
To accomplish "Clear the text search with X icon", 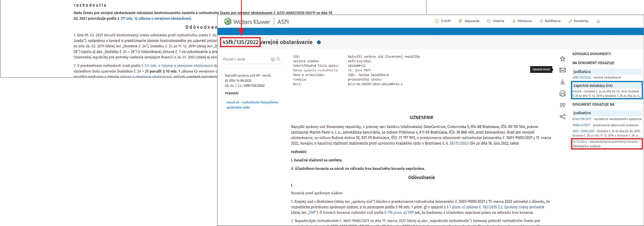I will point(273,59).
